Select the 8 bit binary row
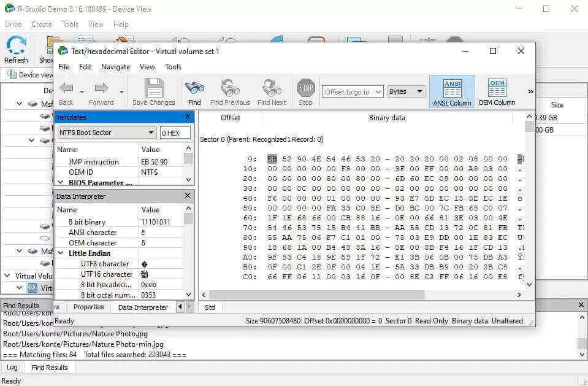 (x=120, y=222)
